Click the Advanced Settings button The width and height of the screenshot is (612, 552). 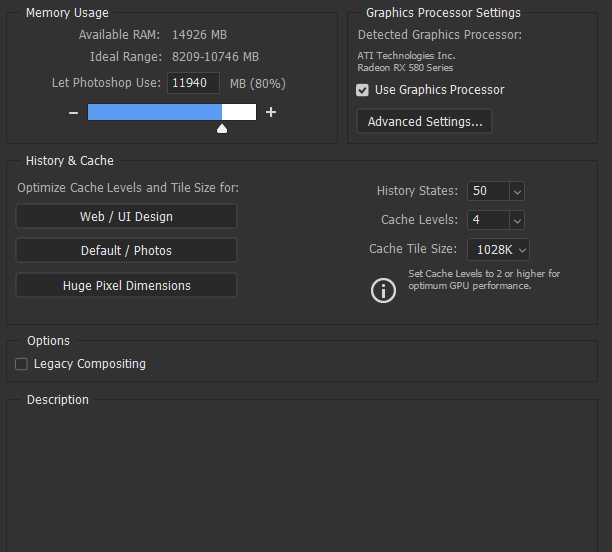(x=424, y=121)
